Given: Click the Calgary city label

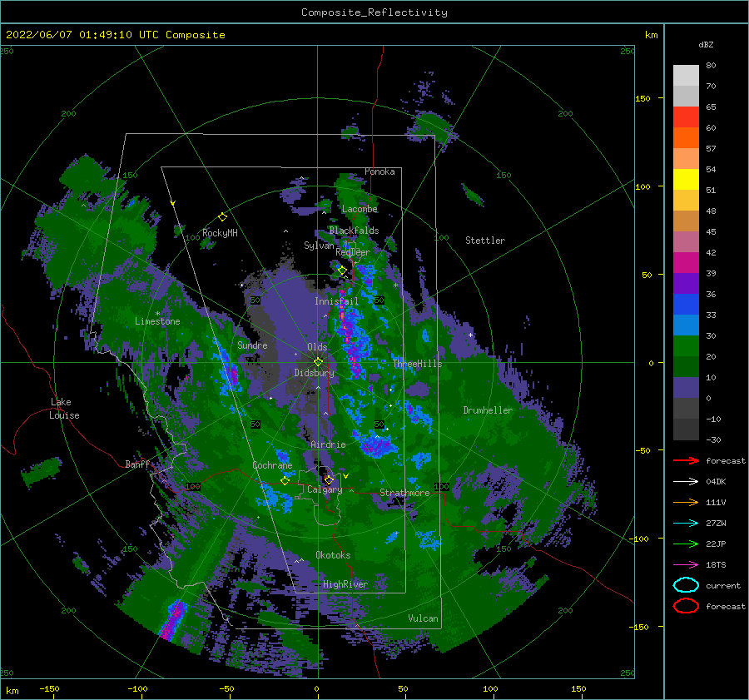Looking at the screenshot, I should pos(325,489).
